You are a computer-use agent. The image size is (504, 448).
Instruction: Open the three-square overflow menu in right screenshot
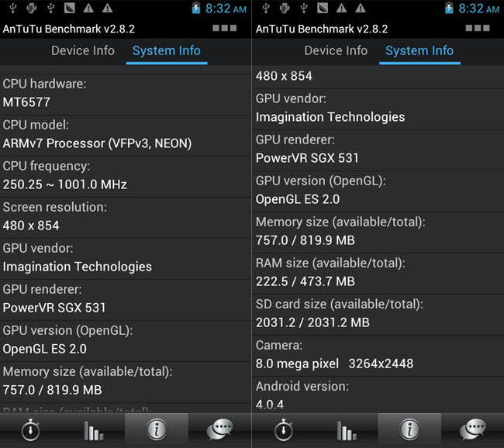point(478,28)
